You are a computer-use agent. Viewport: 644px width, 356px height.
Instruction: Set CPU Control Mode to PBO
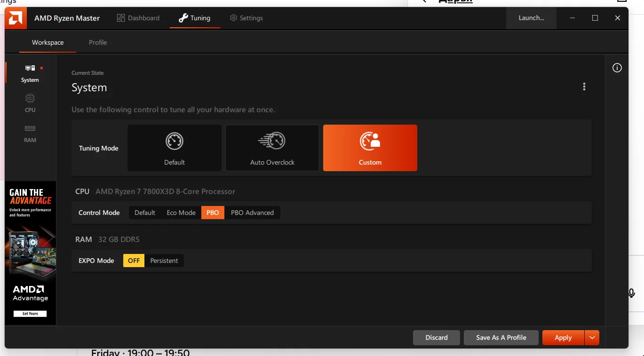(213, 213)
